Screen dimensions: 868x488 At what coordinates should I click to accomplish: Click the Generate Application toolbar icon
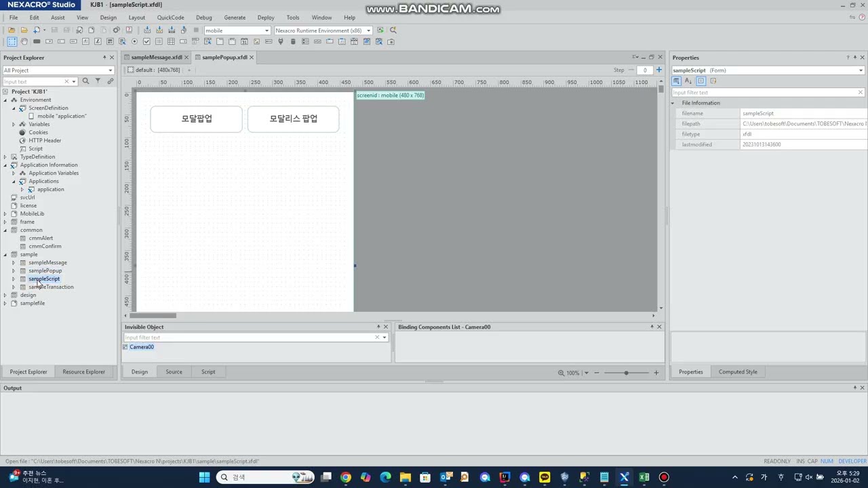pos(147,30)
